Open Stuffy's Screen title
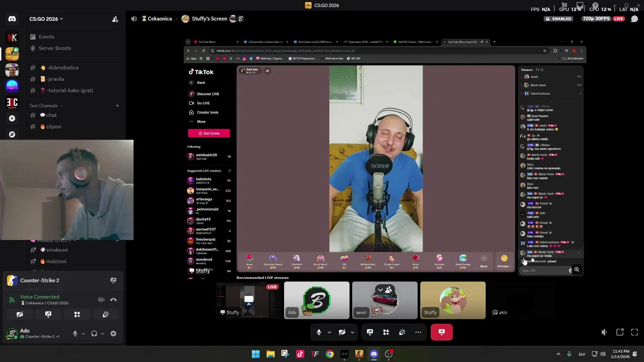Screen dimensions: 644x362 coord(209,19)
